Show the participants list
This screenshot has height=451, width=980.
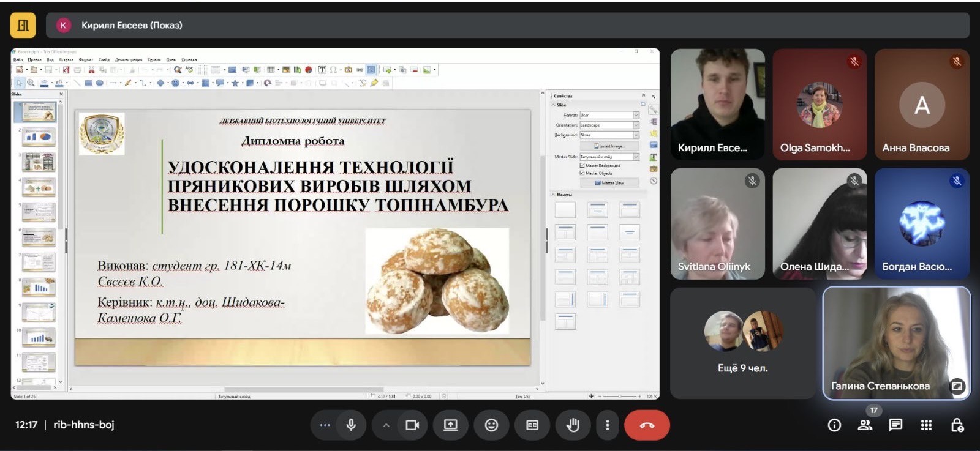tap(865, 425)
